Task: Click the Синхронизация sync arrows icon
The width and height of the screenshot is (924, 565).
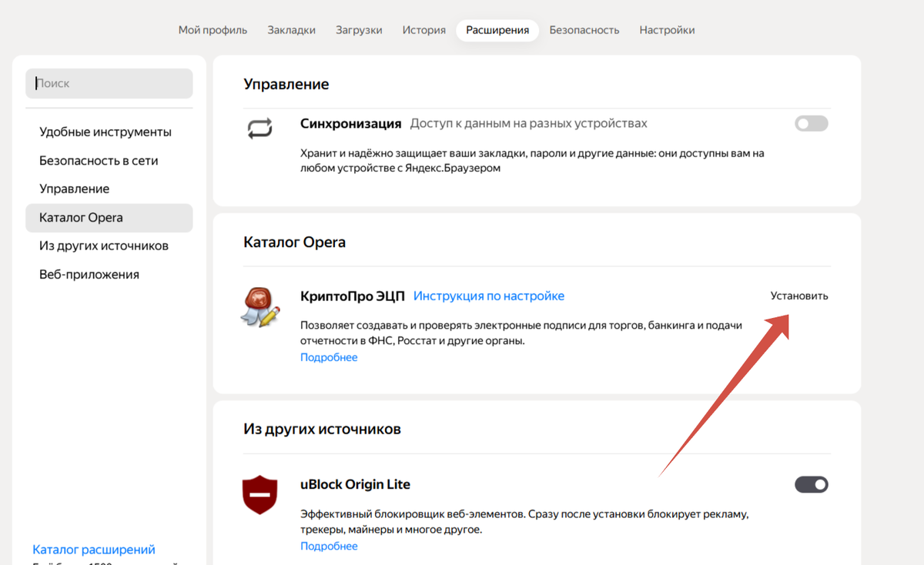Action: (260, 128)
